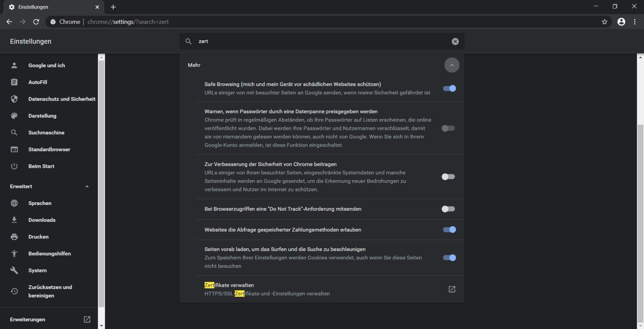Click the Downloads arrow icon
This screenshot has width=644, height=329.
point(14,220)
